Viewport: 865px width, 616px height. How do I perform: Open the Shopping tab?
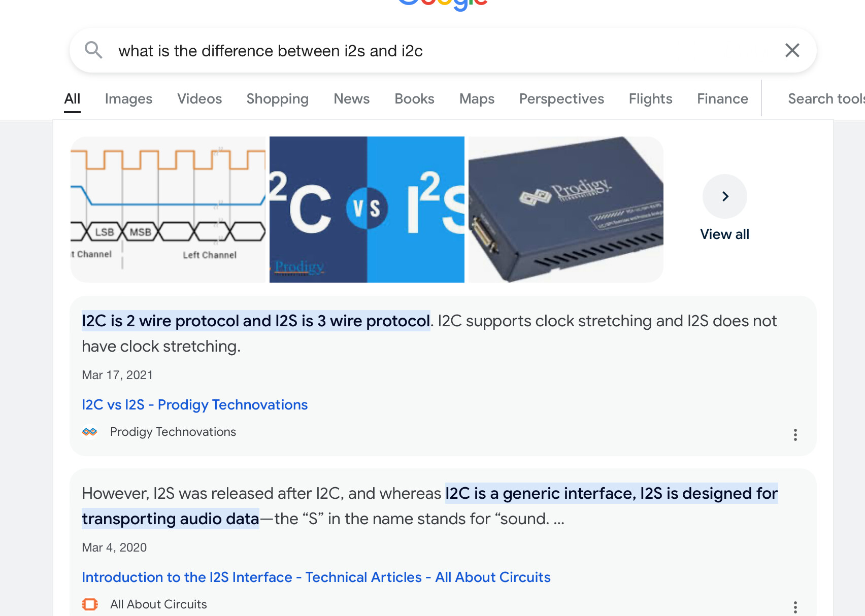(x=277, y=99)
